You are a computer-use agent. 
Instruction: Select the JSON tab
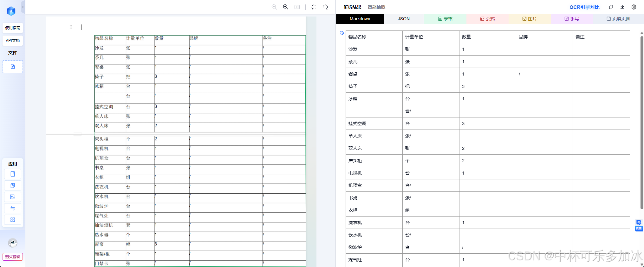(x=404, y=19)
